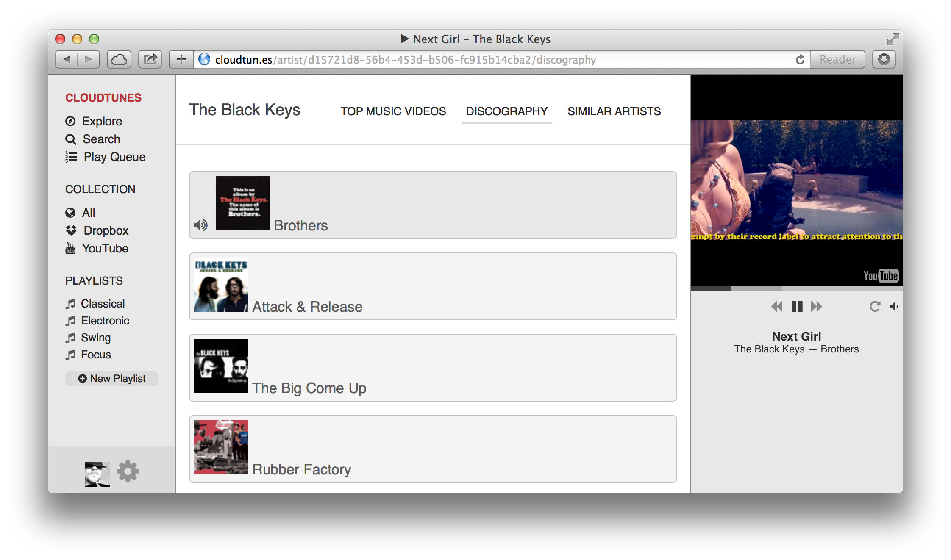Expand the Brothers album entry
The height and width of the screenshot is (560, 951).
(x=433, y=205)
